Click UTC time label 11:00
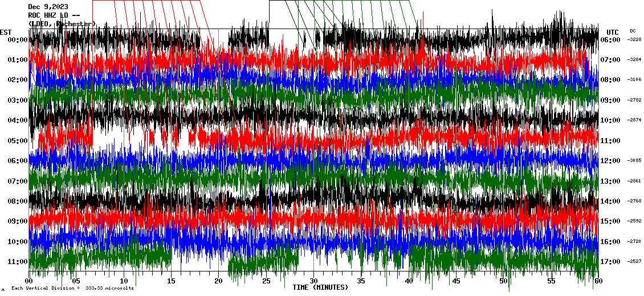Viewport: 644px width, 296px height. (610, 141)
